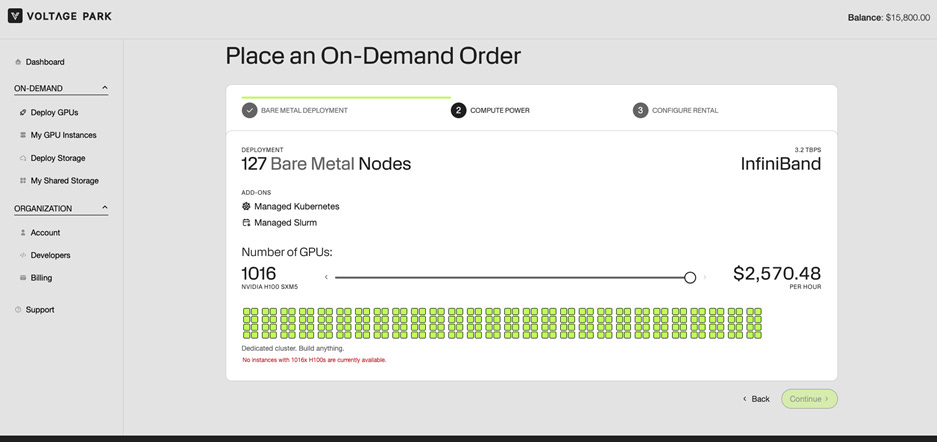Click the My GPU Instances icon
This screenshot has width=937, height=442.
23,135
